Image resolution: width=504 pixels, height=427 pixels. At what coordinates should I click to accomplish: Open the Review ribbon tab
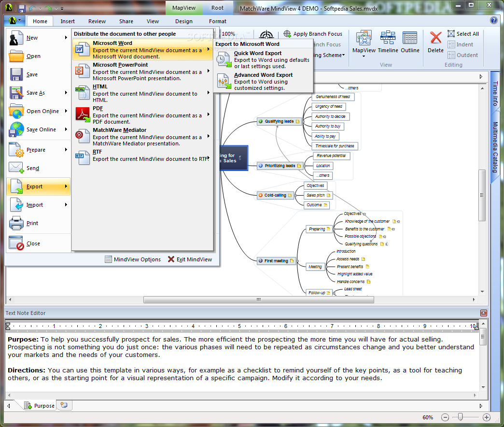97,21
